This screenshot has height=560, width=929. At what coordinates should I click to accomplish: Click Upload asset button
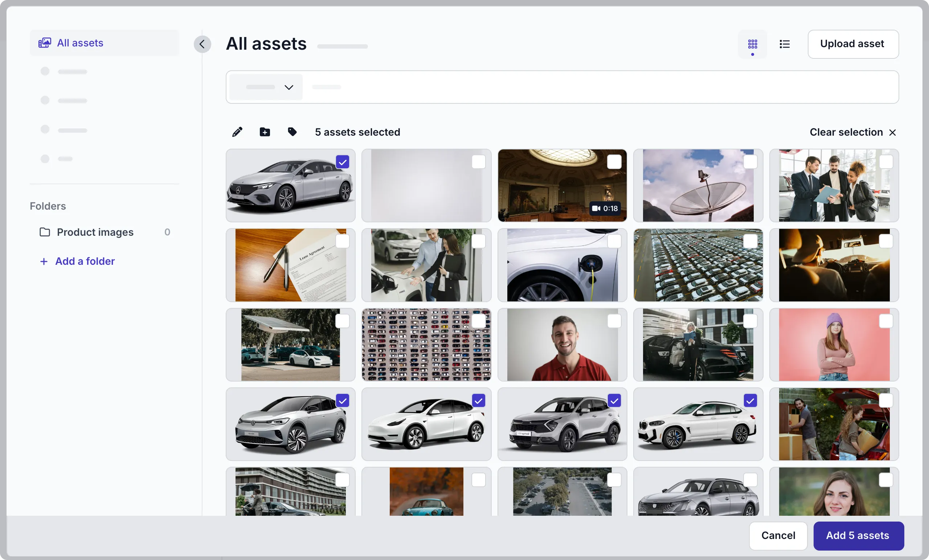tap(853, 44)
